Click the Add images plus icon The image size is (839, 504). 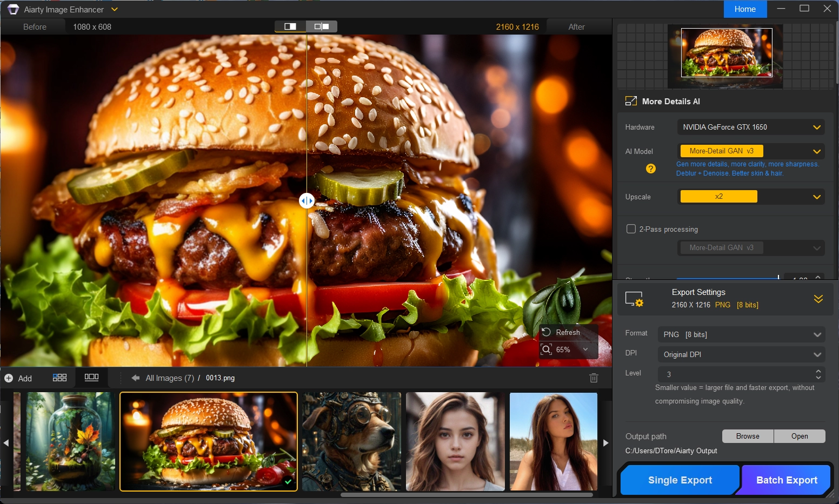9,378
